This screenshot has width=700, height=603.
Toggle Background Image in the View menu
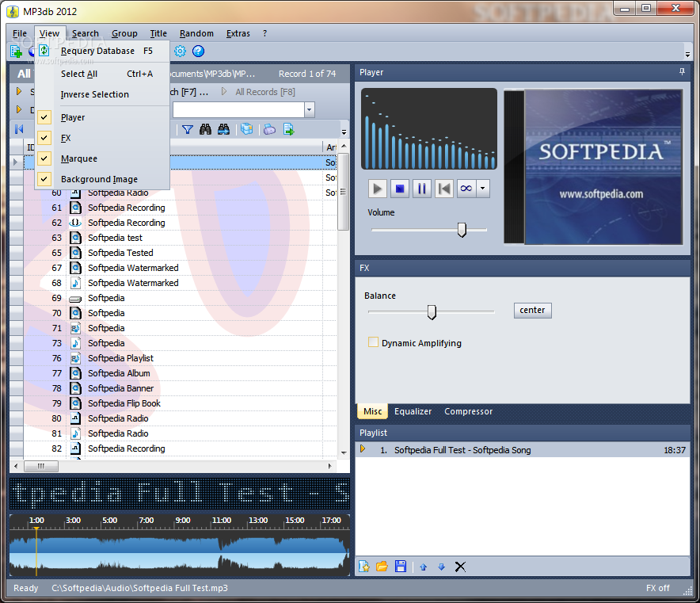pos(44,179)
